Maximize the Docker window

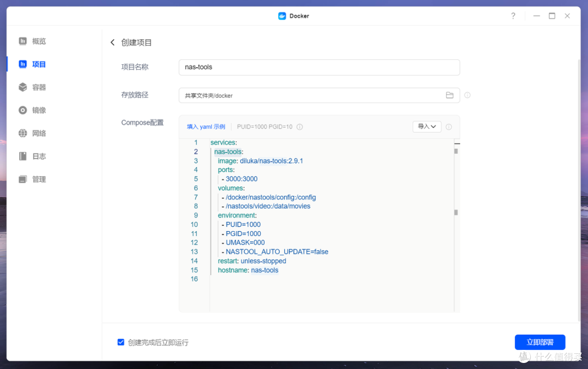click(552, 16)
